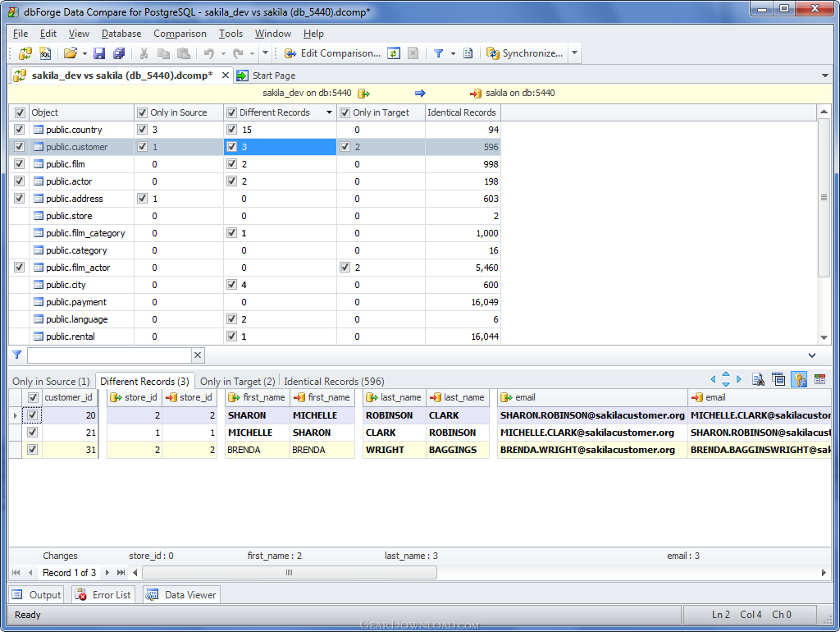840x632 pixels.
Task: Expand the Redo history dropdown arrow
Action: (x=252, y=53)
